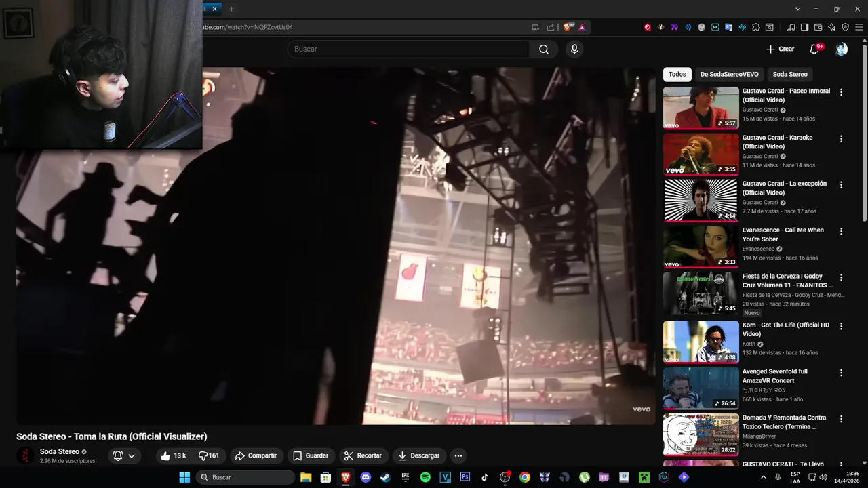868x488 pixels.
Task: Click the Recortar clip button
Action: (363, 455)
